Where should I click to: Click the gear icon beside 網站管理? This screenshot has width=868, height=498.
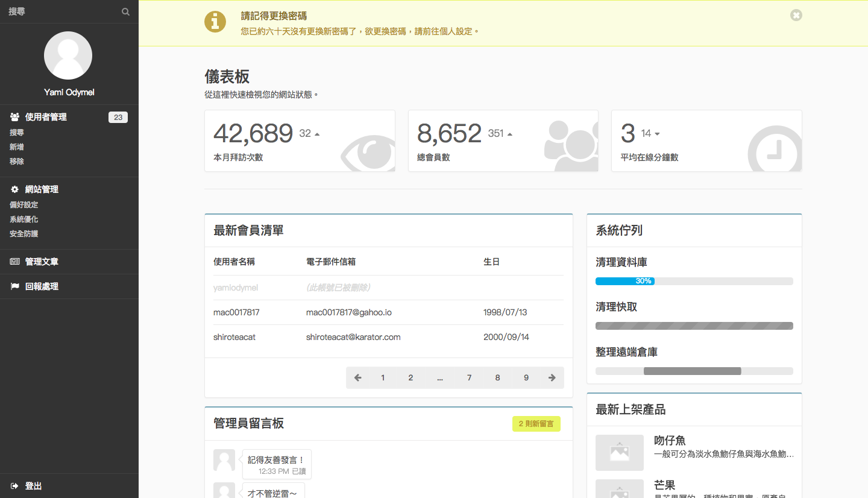tap(15, 189)
